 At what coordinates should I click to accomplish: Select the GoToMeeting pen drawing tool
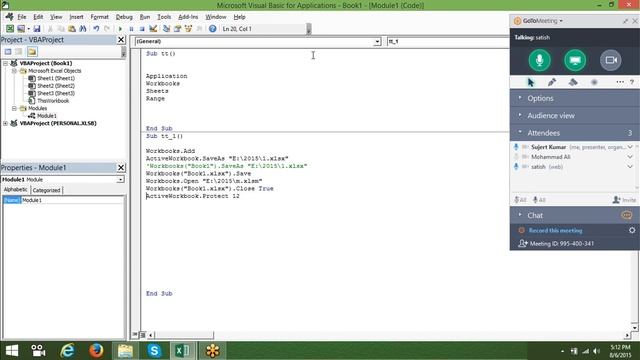(x=552, y=82)
